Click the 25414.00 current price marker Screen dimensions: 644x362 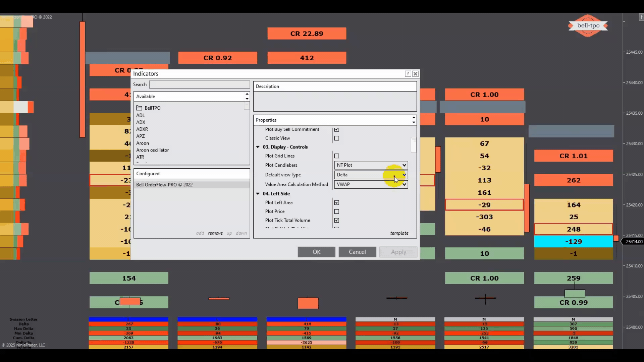(x=634, y=242)
